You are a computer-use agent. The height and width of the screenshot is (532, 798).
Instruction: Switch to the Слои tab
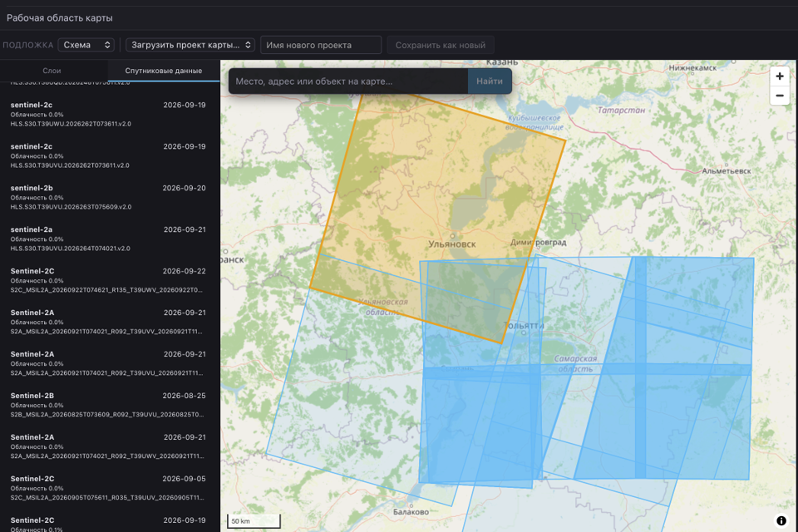(x=52, y=71)
